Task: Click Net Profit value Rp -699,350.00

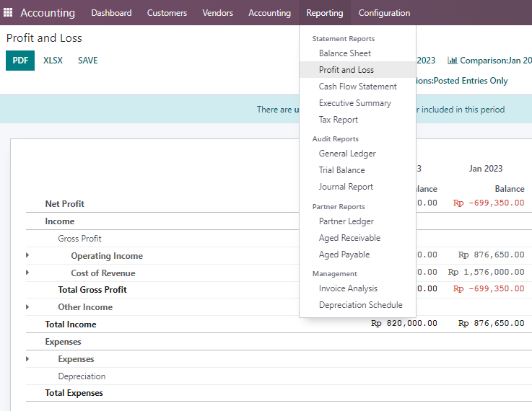Action: point(489,203)
